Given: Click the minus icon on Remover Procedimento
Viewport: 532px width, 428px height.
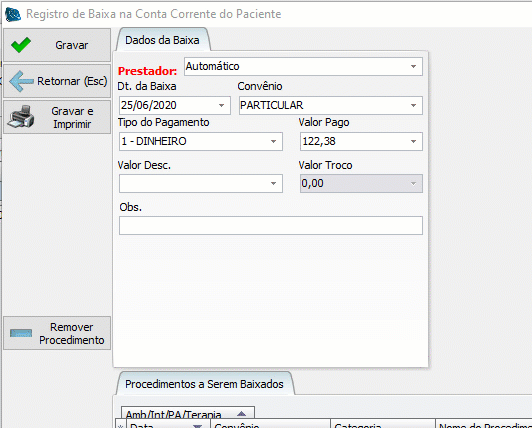Looking at the screenshot, I should 21,333.
